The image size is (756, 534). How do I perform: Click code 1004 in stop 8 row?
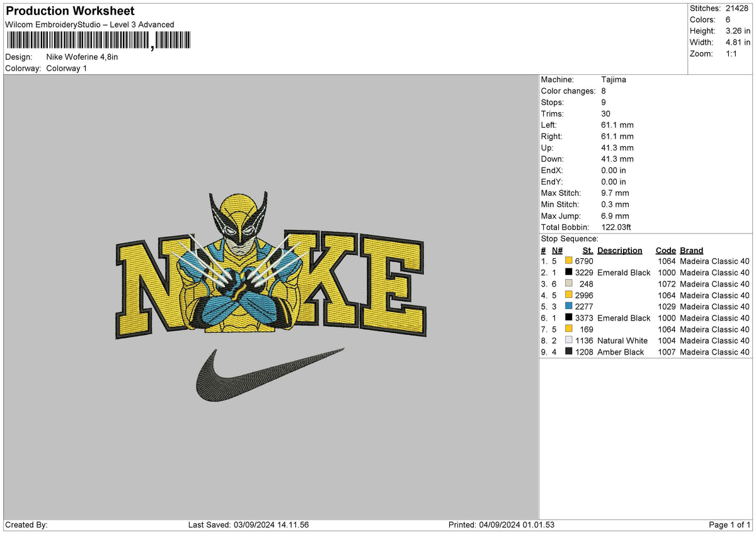[667, 340]
